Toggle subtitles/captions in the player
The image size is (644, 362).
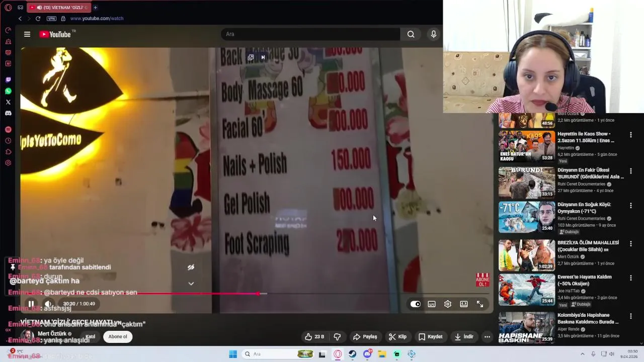[432, 304]
